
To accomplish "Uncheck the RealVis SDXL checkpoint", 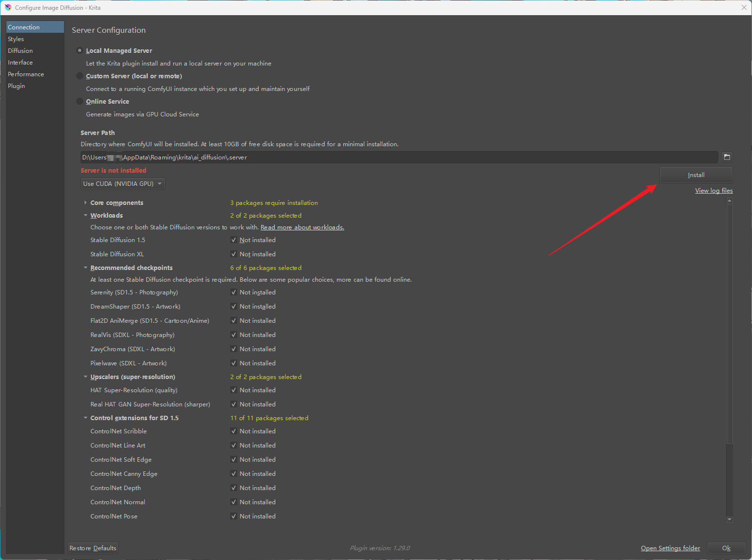I will [234, 335].
